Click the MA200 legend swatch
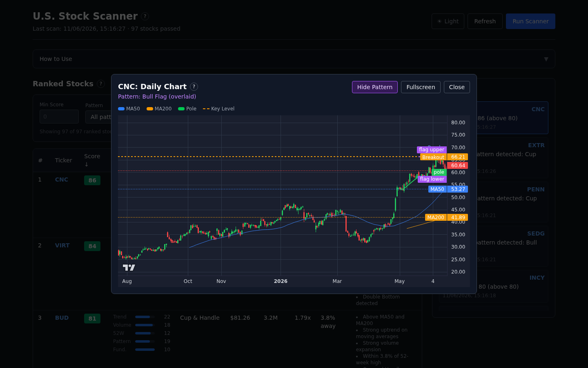The image size is (588, 368). pos(150,109)
